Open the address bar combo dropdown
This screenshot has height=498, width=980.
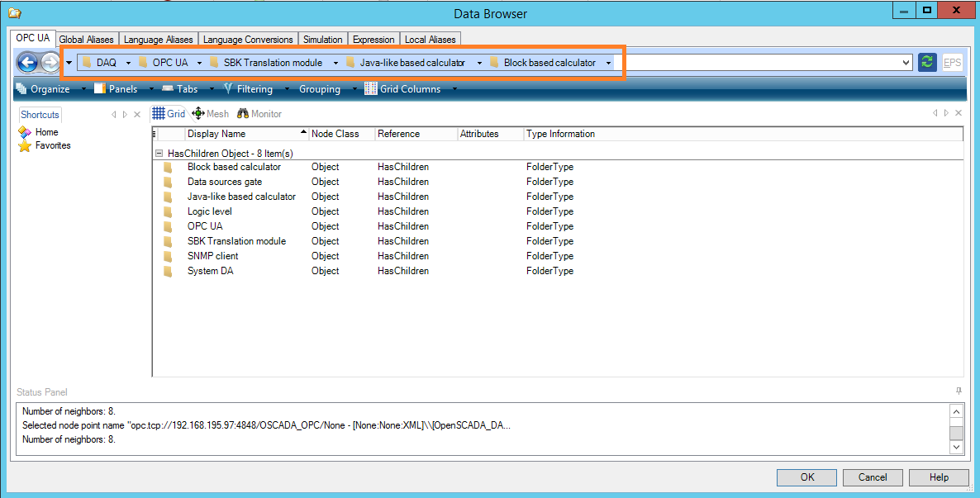(x=906, y=63)
